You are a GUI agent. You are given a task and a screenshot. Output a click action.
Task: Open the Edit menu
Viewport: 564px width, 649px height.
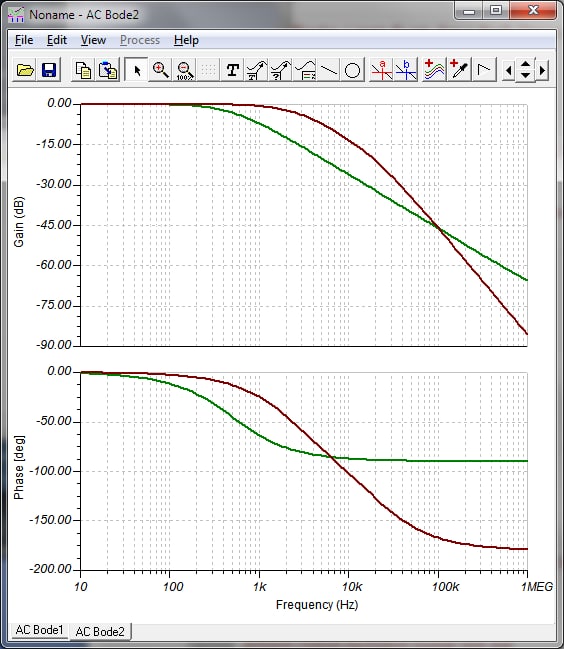[57, 40]
